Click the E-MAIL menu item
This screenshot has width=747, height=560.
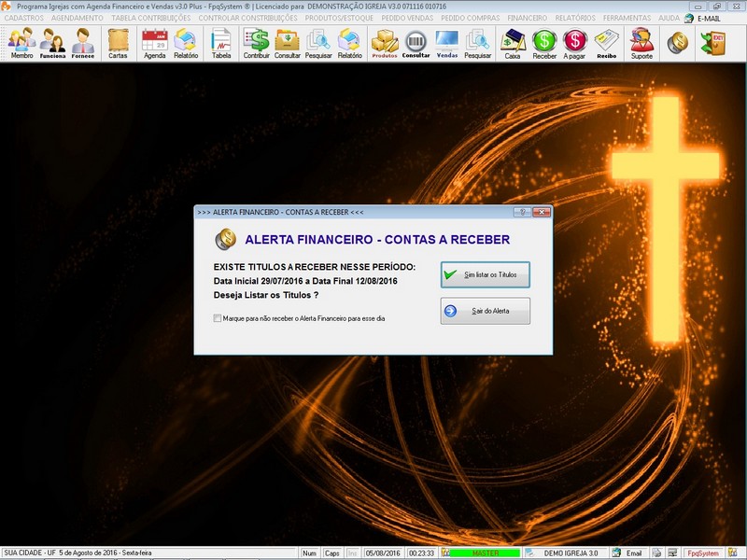[x=709, y=18]
